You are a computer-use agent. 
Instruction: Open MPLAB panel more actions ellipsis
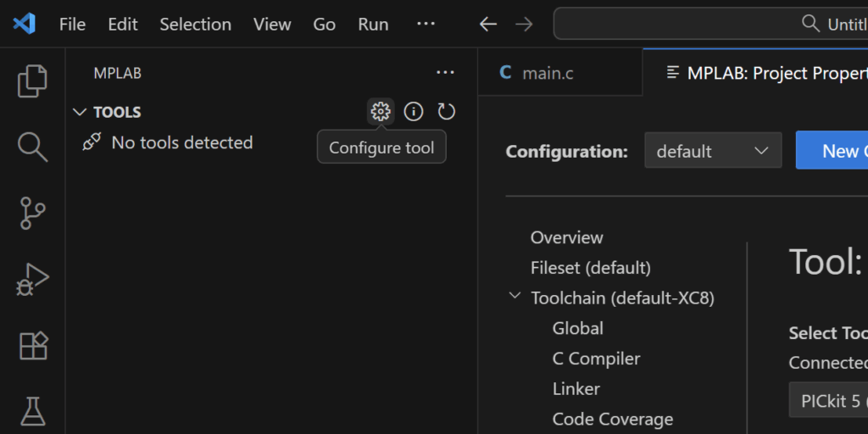(x=445, y=74)
